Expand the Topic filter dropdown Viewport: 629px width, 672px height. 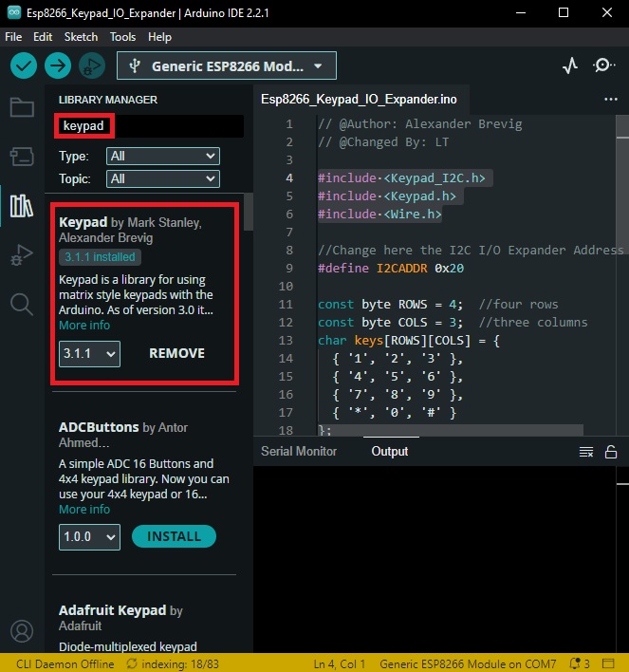click(163, 178)
